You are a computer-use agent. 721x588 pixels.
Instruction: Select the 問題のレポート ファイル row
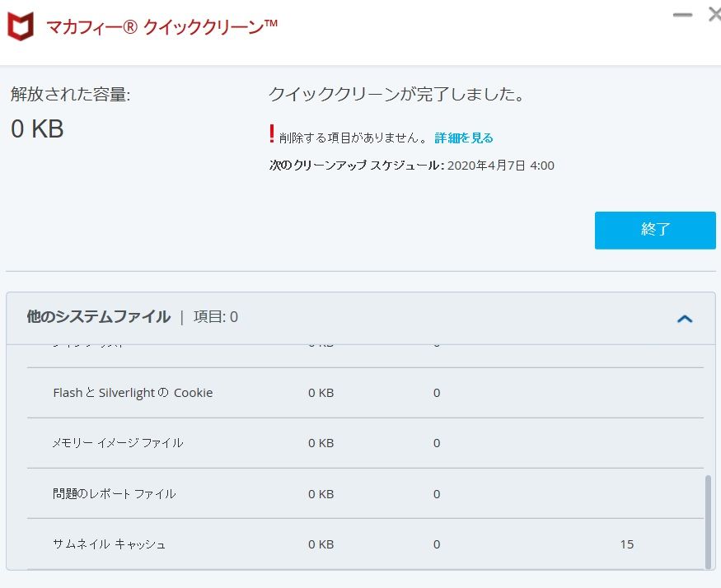click(x=114, y=494)
